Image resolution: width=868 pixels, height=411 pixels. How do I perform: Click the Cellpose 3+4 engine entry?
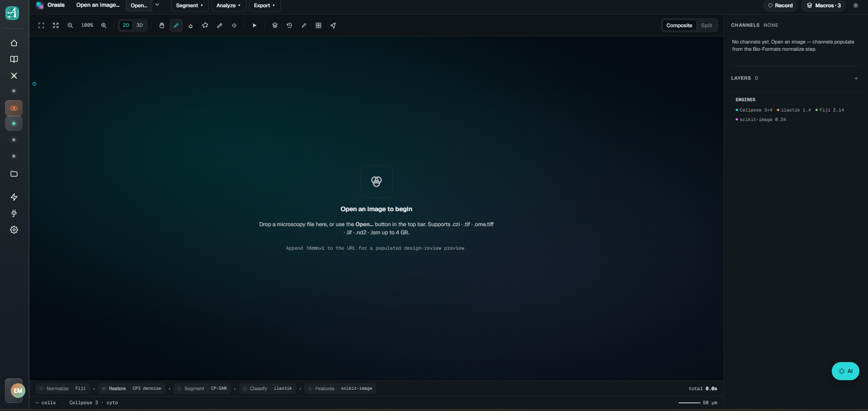pos(754,110)
